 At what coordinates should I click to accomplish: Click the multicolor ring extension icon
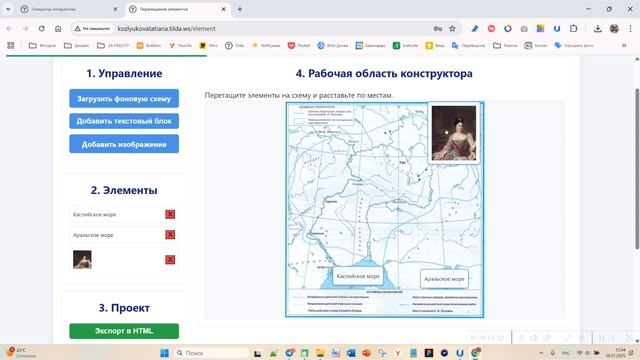point(508,29)
